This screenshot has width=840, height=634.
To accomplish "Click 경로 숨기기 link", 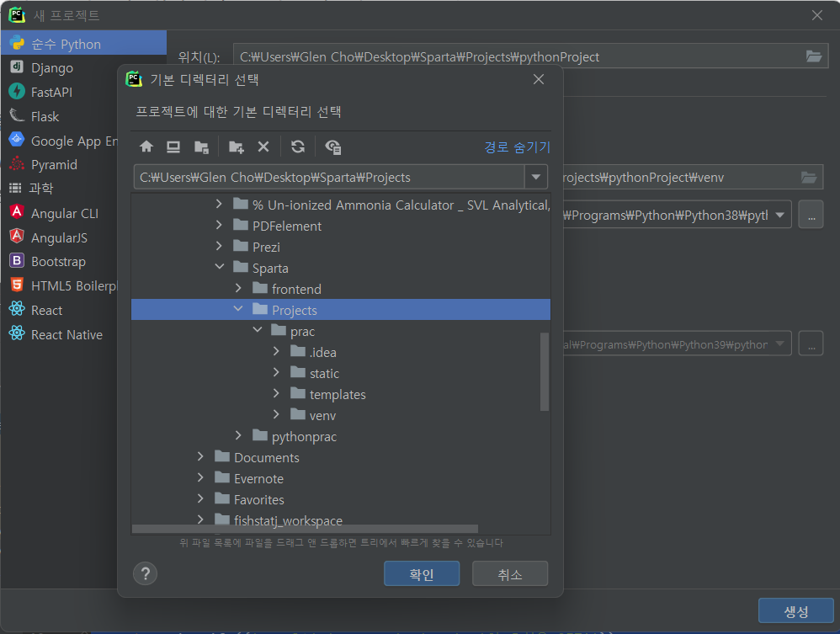I will [517, 147].
